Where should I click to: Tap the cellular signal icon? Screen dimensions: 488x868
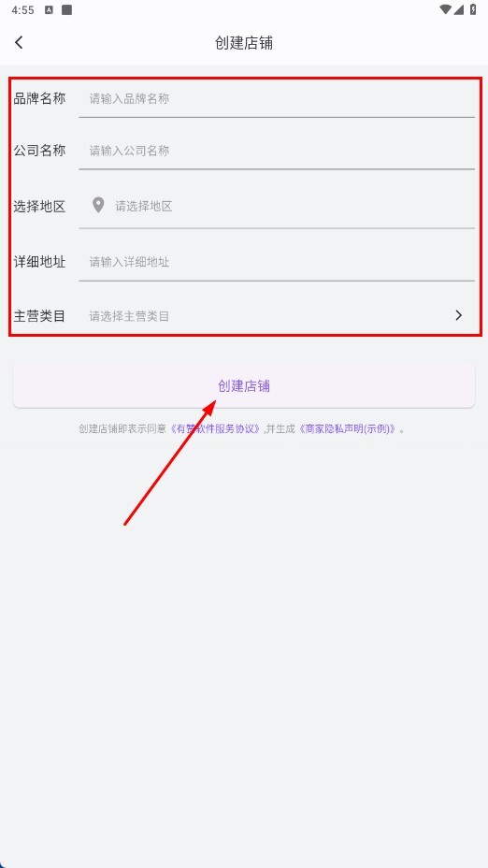[x=459, y=9]
